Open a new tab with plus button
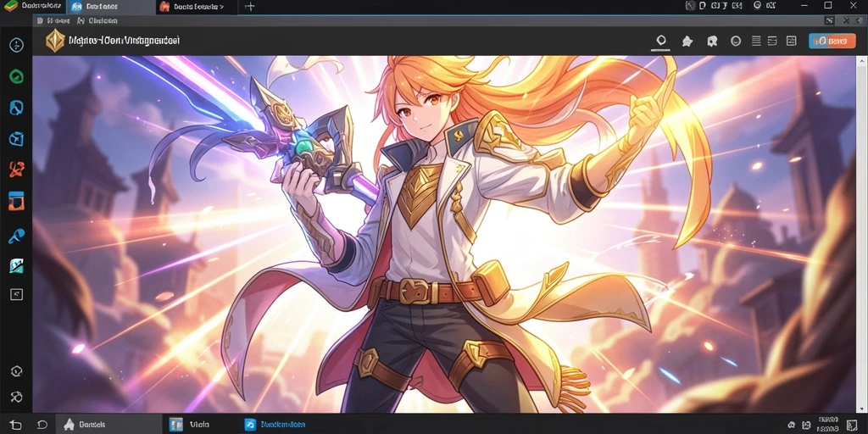Viewport: 868px width, 434px height. pos(250,7)
